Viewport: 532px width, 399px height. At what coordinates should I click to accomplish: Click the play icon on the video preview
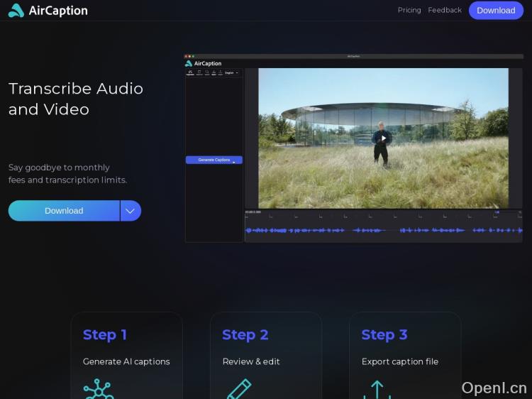click(x=383, y=138)
